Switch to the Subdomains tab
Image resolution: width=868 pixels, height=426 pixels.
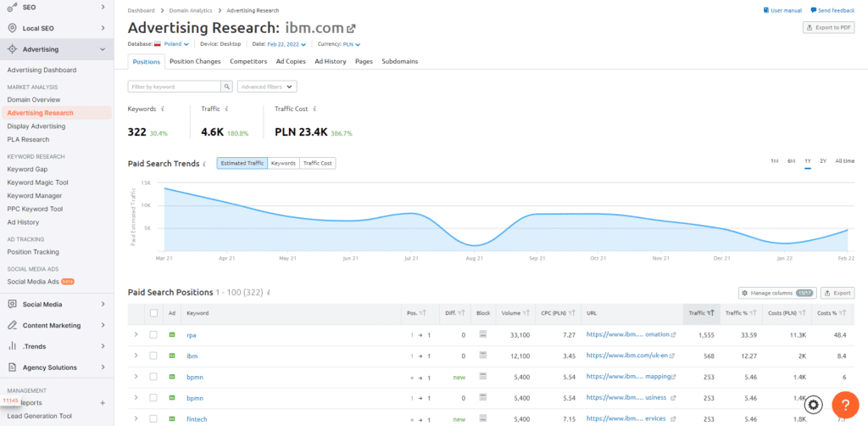[400, 61]
